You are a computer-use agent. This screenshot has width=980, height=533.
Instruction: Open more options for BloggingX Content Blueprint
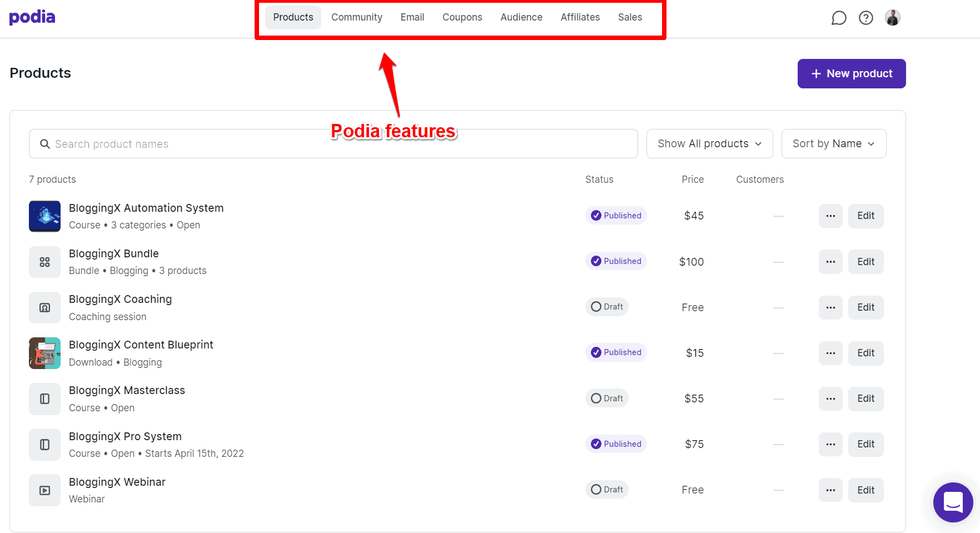[x=830, y=353]
